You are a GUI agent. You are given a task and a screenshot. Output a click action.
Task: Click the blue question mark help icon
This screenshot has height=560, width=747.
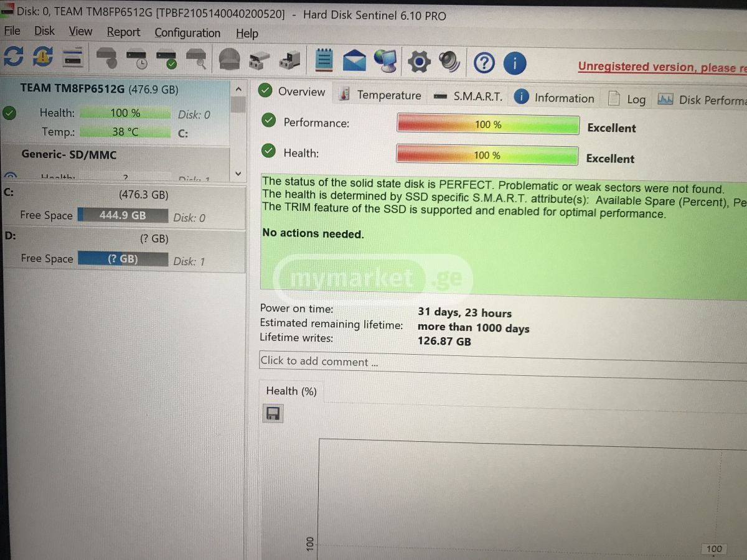(484, 63)
